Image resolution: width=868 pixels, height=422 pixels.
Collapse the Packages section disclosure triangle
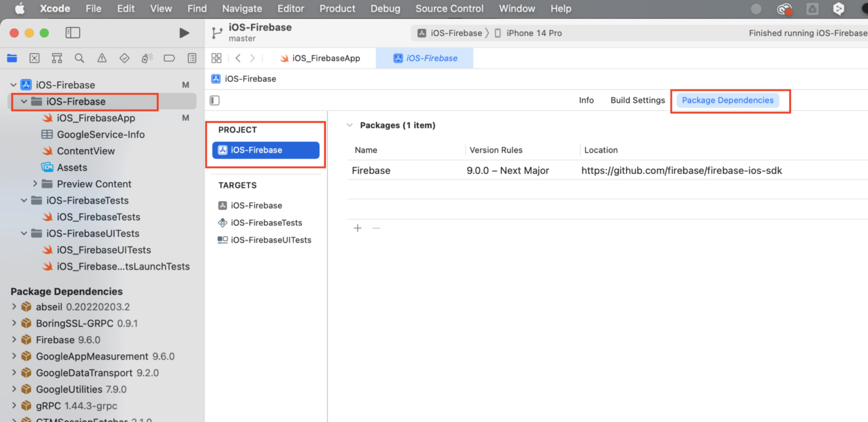[350, 125]
